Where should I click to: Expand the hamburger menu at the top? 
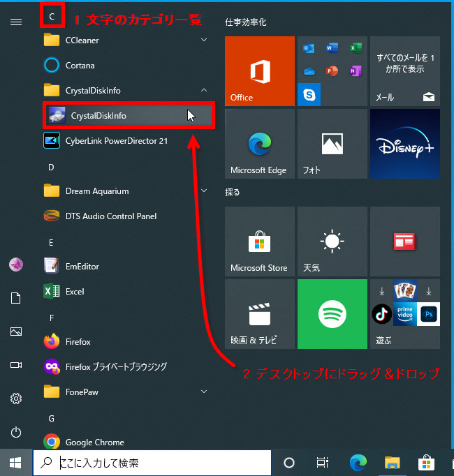point(15,22)
